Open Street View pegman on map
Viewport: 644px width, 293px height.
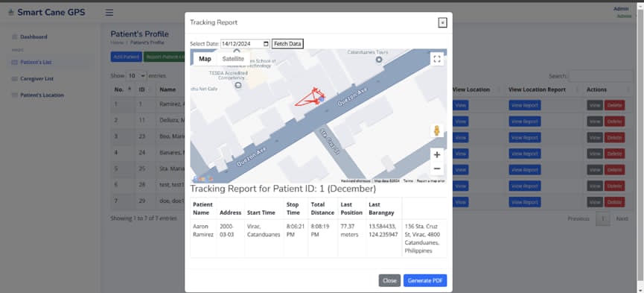coord(437,130)
